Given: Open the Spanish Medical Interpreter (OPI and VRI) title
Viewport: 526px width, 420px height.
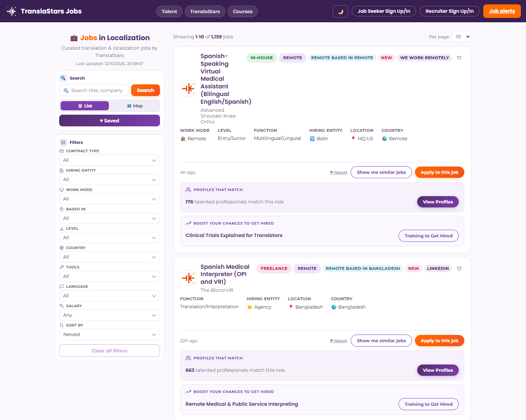Looking at the screenshot, I should point(225,274).
